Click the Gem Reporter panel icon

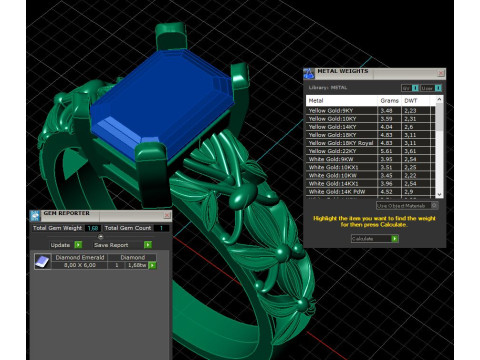pyautogui.click(x=35, y=216)
